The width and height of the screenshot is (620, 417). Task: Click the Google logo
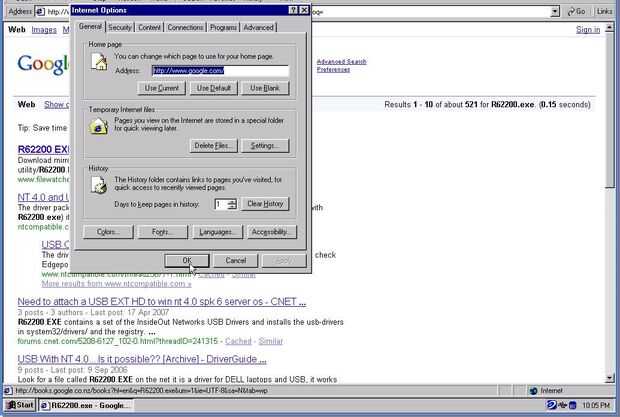click(x=43, y=64)
